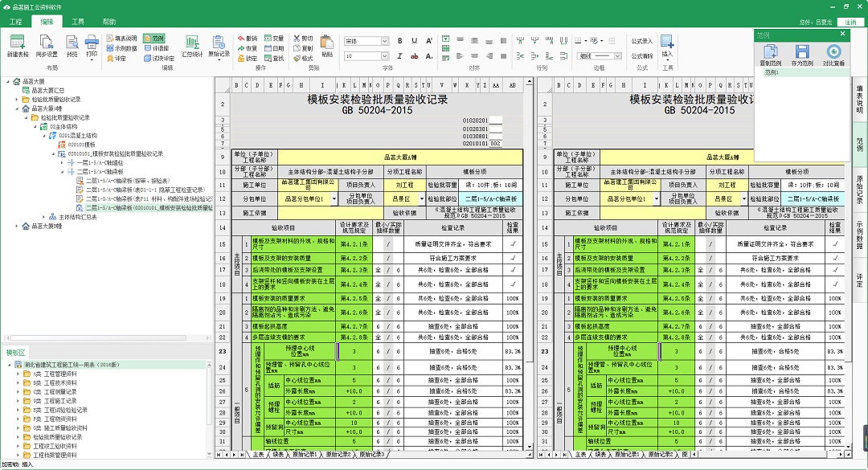Click the 公式录入 formula entry icon
Image resolution: width=868 pixels, height=470 pixels.
[x=643, y=41]
